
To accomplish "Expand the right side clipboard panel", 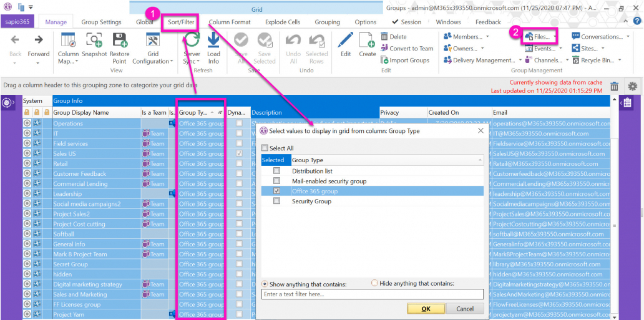I will (627, 103).
